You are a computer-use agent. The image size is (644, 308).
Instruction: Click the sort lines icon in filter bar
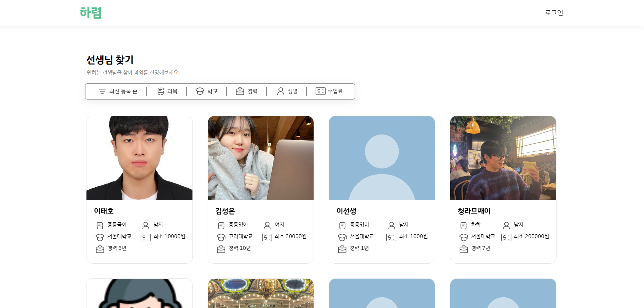coord(102,91)
